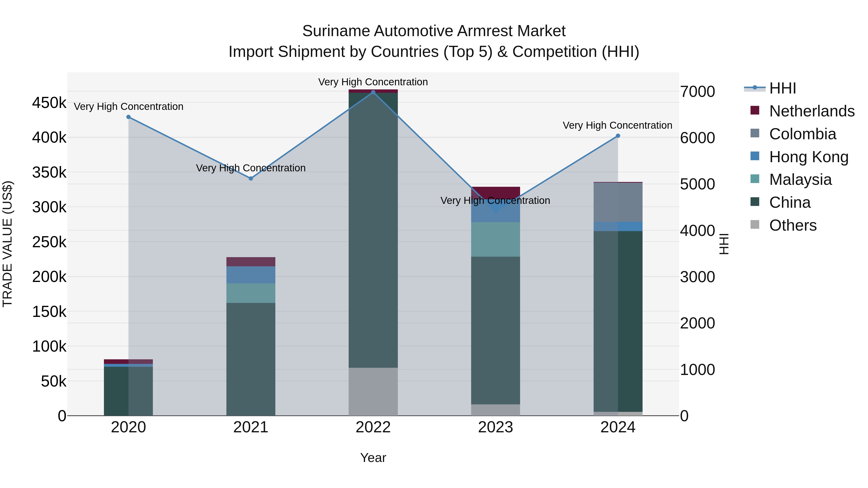
Task: Click the 450k trade value tick label
Action: pyautogui.click(x=49, y=103)
